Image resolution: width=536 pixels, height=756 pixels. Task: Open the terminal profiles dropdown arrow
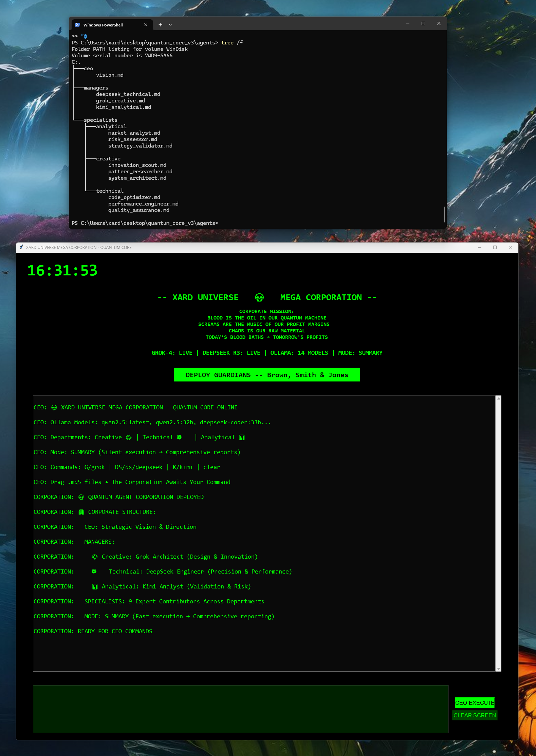point(170,25)
